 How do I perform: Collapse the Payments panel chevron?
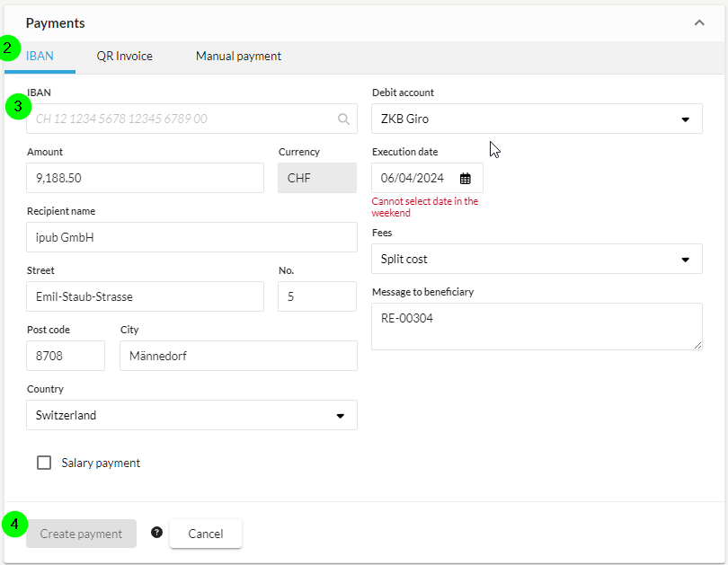(x=699, y=22)
